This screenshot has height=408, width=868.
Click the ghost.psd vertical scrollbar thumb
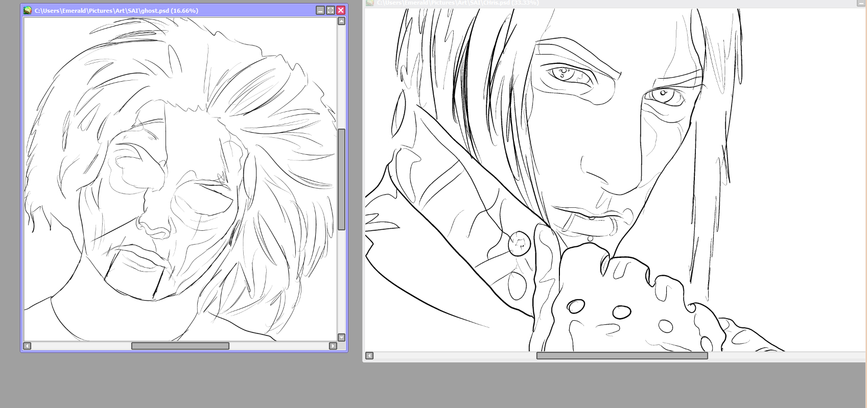[x=341, y=179]
